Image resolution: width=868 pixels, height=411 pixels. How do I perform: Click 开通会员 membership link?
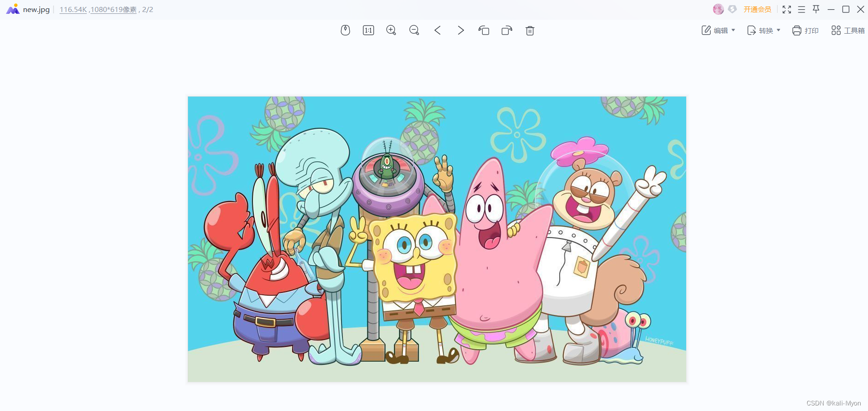click(757, 9)
